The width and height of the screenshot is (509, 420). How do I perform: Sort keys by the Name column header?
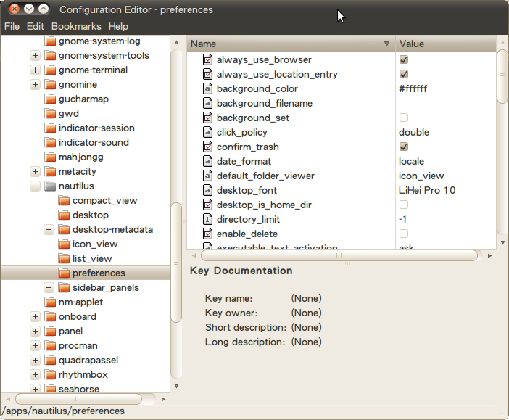coord(291,44)
